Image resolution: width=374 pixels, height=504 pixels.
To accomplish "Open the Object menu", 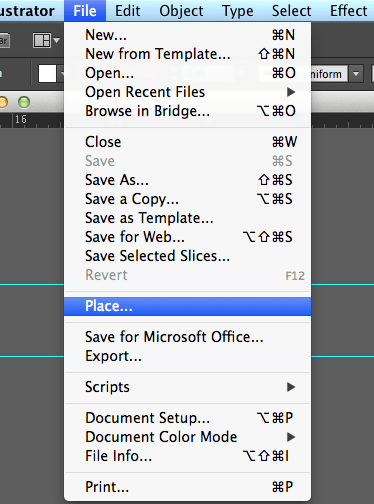I will click(x=181, y=11).
